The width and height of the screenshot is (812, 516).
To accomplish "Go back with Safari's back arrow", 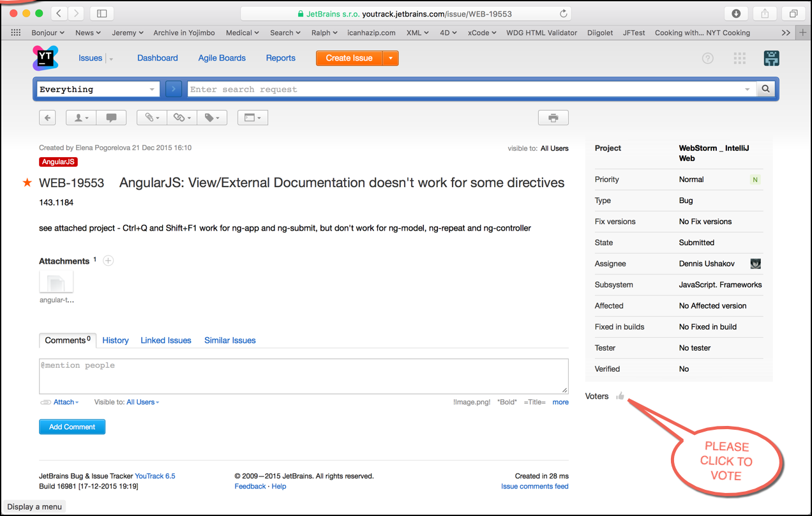I will (x=59, y=13).
